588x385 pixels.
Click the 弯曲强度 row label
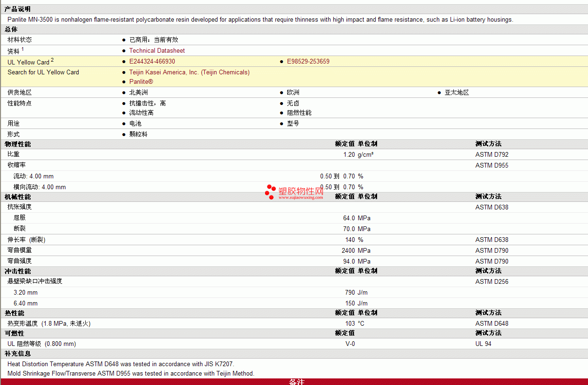20,261
